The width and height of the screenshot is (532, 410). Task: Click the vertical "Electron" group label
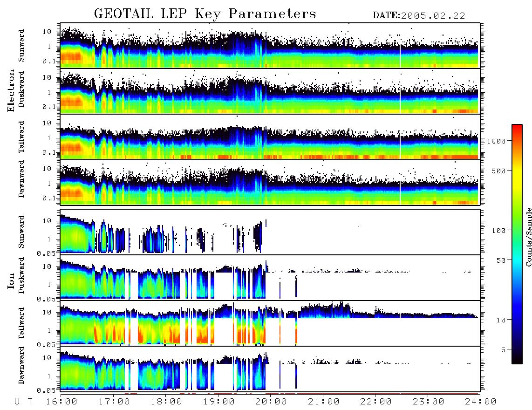(11, 91)
